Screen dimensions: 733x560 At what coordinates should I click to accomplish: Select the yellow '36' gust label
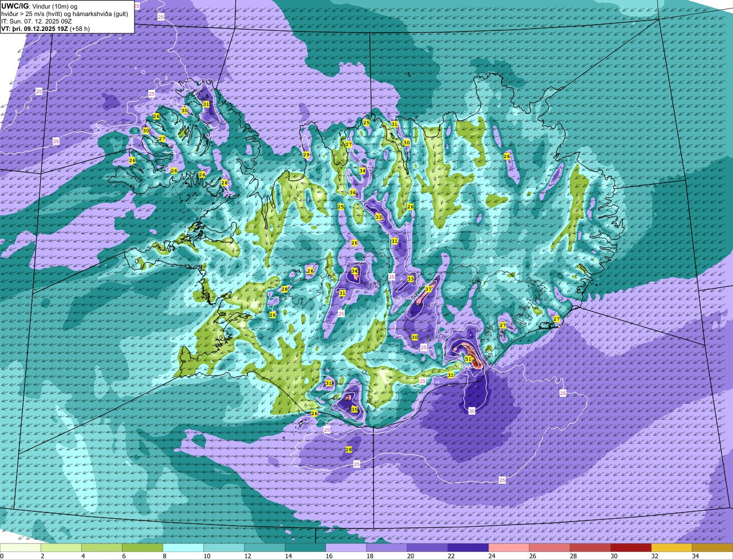point(353,192)
